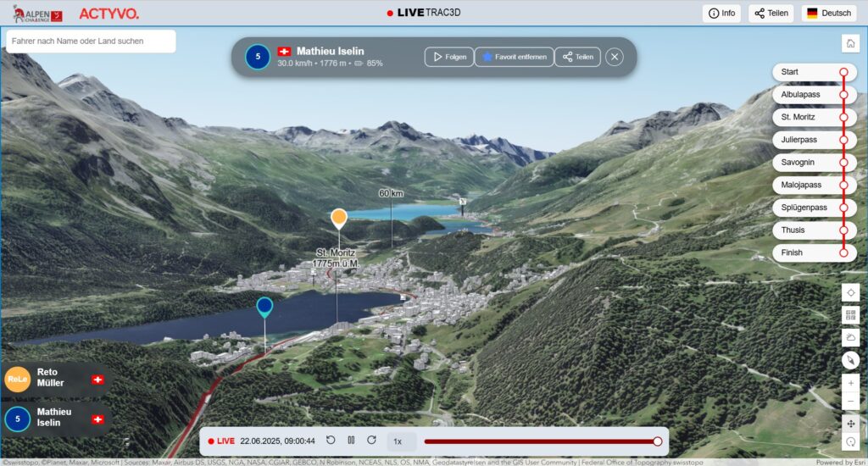The image size is (868, 466).
Task: Click the rider search input field
Action: tap(91, 41)
